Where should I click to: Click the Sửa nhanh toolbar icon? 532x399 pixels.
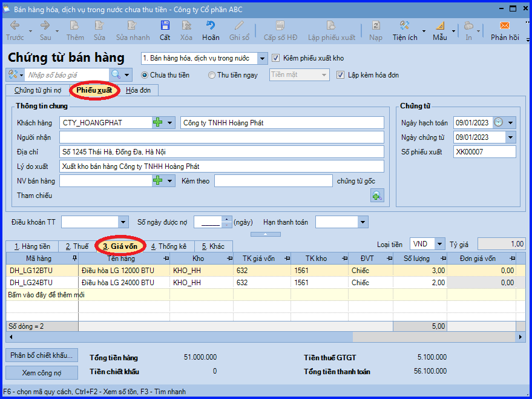[133, 25]
